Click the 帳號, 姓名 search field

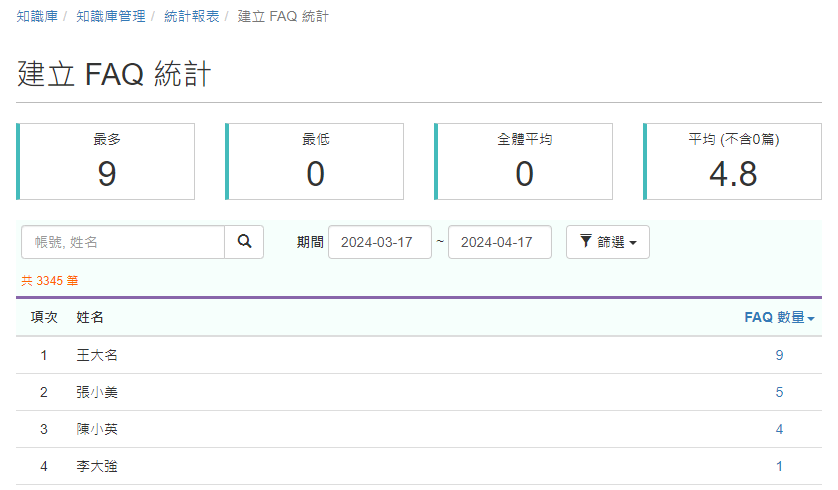pos(123,242)
